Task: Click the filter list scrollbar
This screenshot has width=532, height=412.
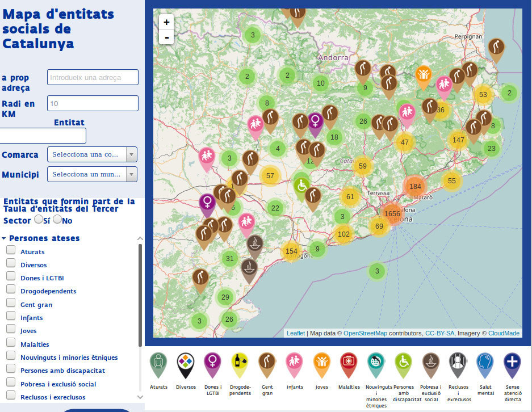Action: click(140, 295)
